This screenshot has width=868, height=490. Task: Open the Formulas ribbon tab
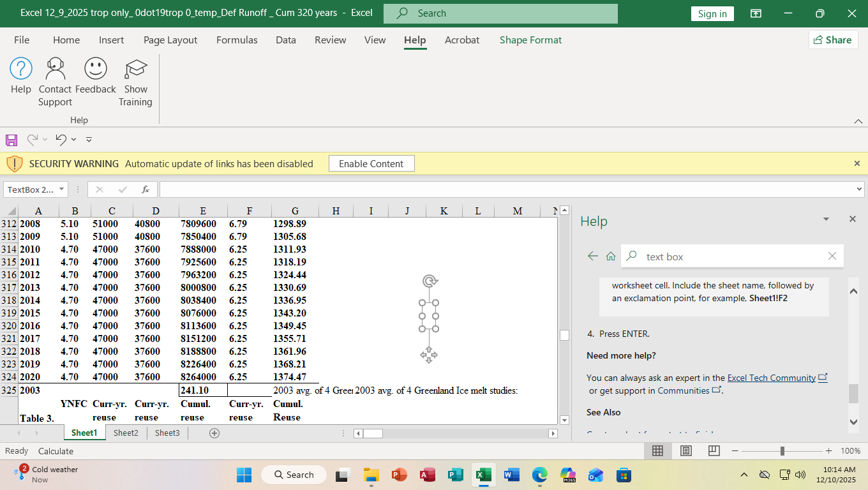coord(237,40)
